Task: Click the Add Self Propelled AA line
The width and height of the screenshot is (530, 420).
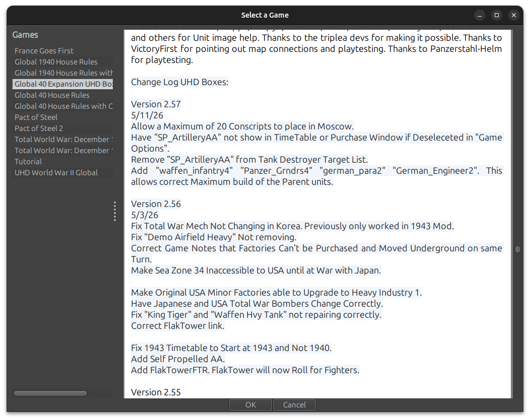Action: pyautogui.click(x=178, y=359)
